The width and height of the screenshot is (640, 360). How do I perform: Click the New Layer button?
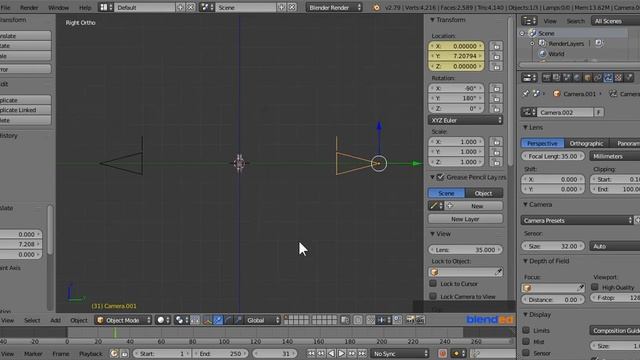465,219
